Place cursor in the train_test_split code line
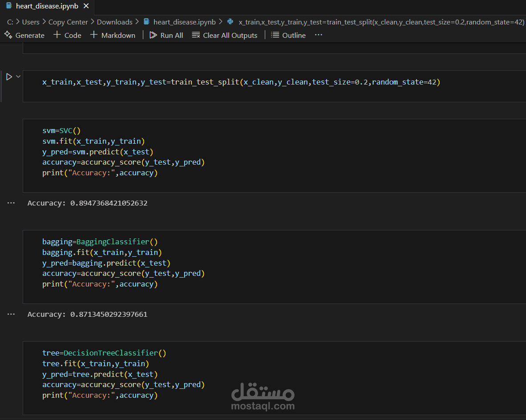Viewport: 526px width, 420px height. (x=241, y=82)
